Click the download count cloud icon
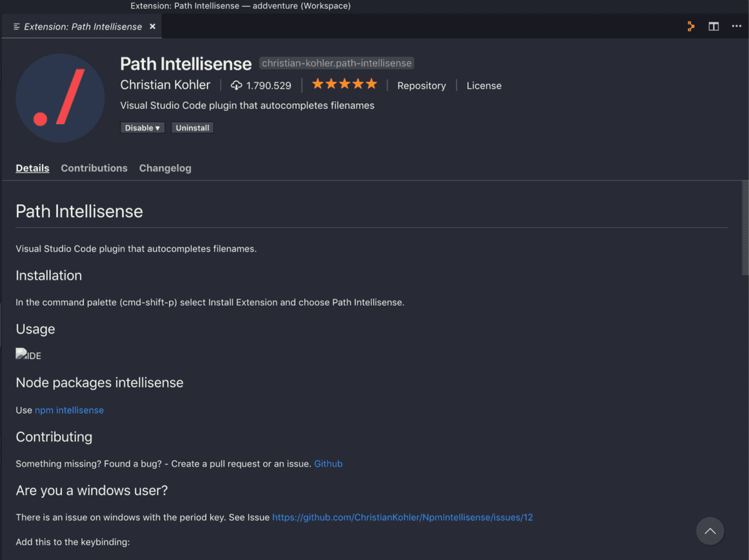This screenshot has width=749, height=560. point(237,85)
